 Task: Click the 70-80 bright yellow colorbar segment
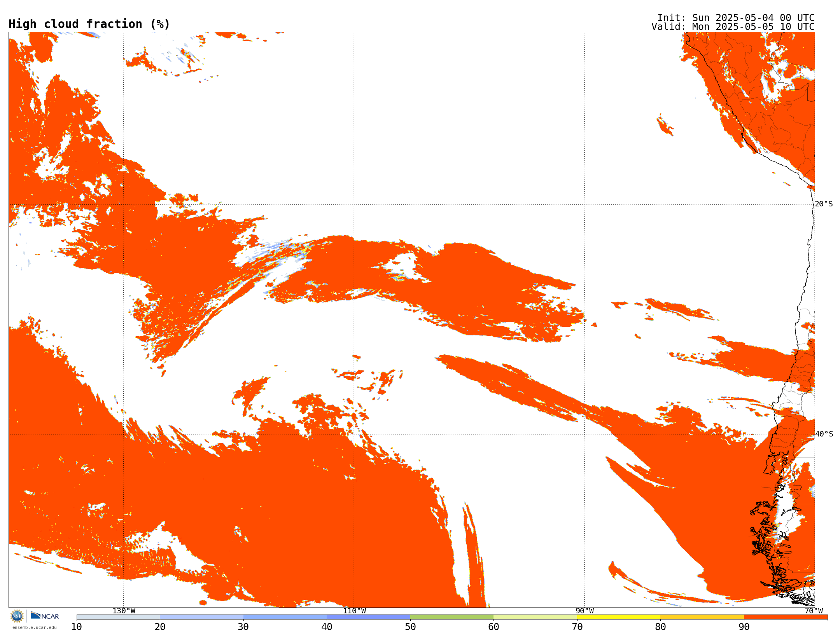[619, 617]
